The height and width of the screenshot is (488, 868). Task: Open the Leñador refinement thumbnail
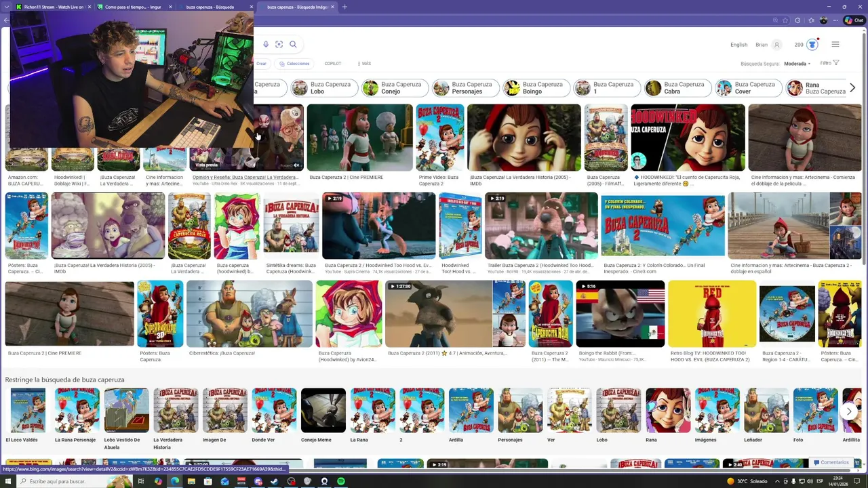click(x=766, y=415)
